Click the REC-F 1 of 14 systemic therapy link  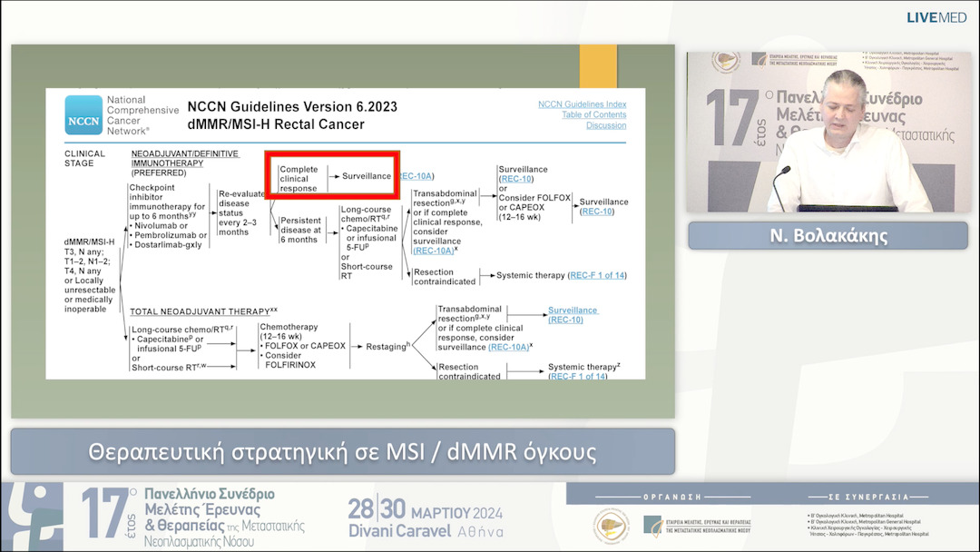(599, 275)
